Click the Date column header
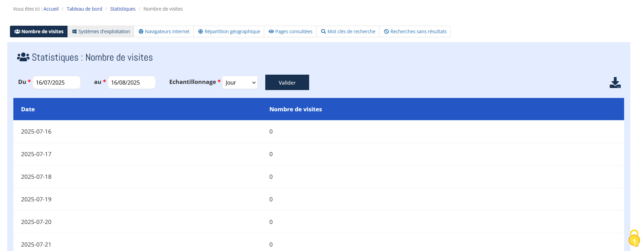 pos(28,109)
